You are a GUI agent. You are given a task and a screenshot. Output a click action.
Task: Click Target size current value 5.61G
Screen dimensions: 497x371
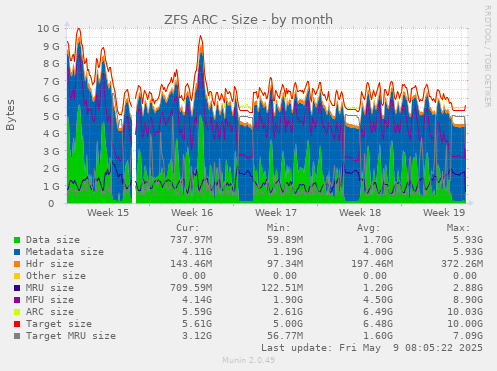pos(197,324)
